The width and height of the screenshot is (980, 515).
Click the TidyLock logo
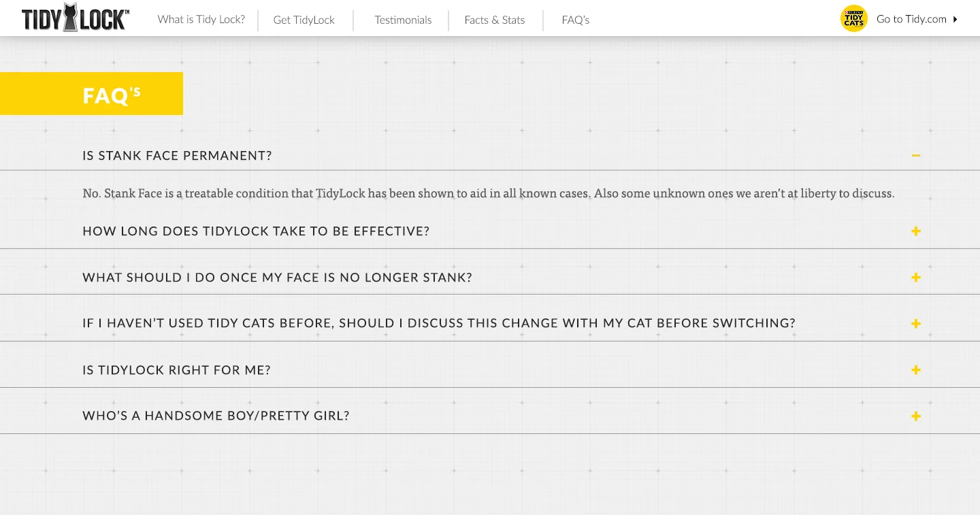(x=76, y=18)
